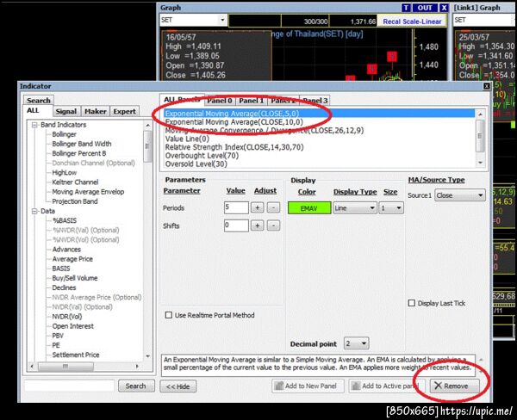The height and width of the screenshot is (420, 517).
Task: Select Keltner Channel indicator
Action: point(75,182)
